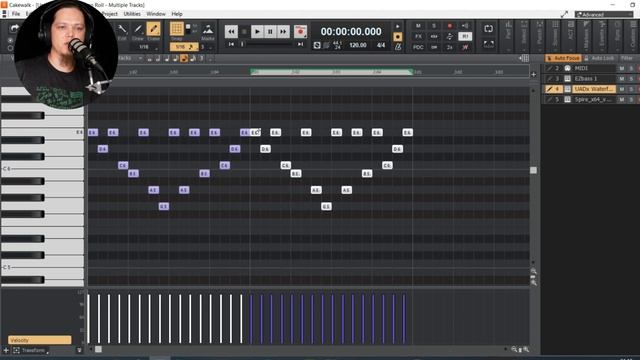640x360 pixels.
Task: Select the quarter-note duration in Tracks bar
Action: [167, 58]
